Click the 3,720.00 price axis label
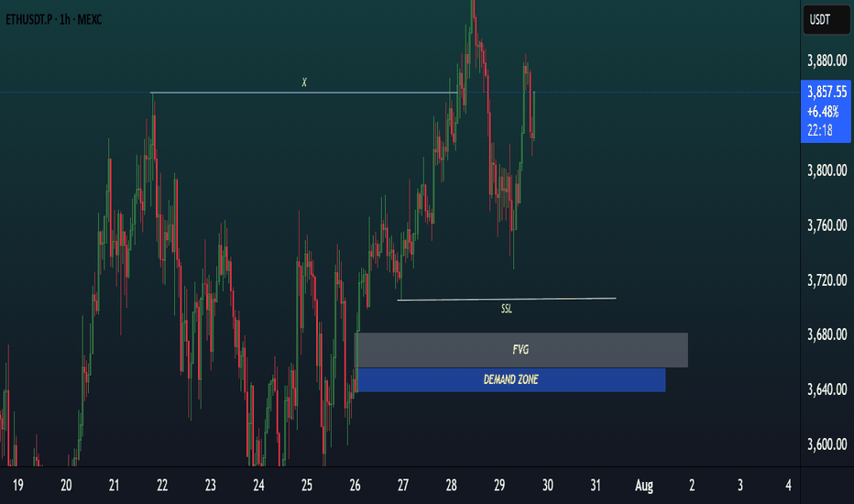The width and height of the screenshot is (854, 504). (x=827, y=280)
